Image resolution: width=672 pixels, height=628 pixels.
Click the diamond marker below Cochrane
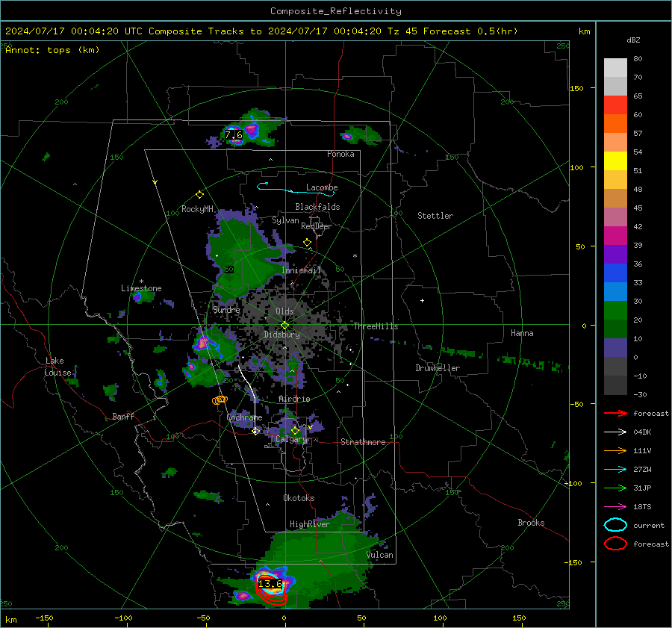click(x=255, y=432)
